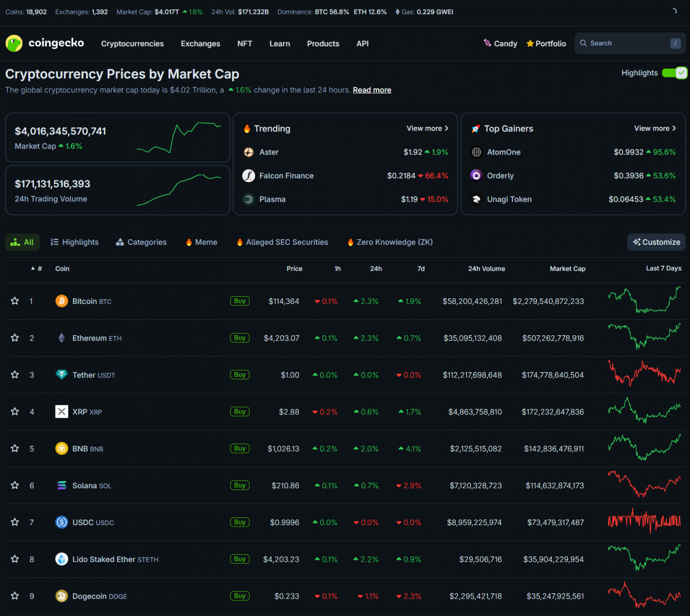Open the Read more link
690x616 pixels.
click(372, 90)
